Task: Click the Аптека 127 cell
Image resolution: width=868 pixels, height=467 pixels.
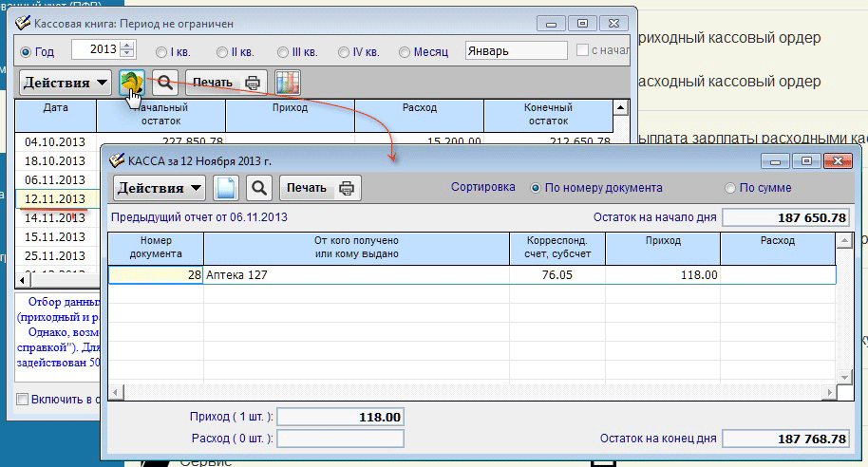Action: coord(356,275)
